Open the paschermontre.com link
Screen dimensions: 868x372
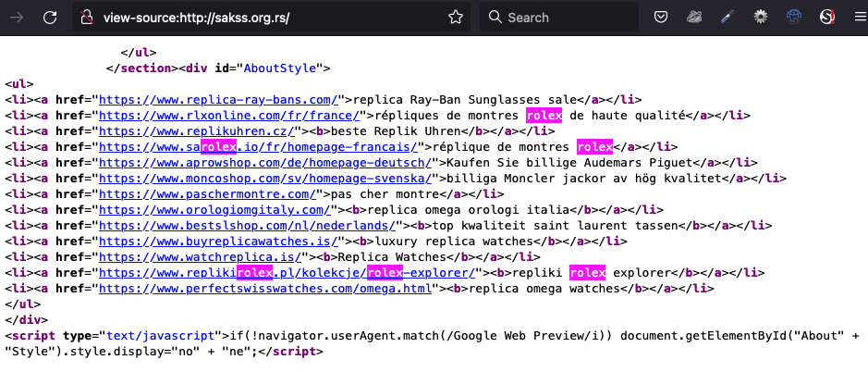coord(208,194)
